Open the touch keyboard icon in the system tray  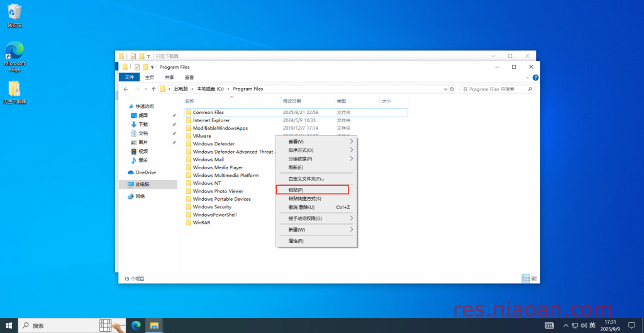[x=549, y=325]
